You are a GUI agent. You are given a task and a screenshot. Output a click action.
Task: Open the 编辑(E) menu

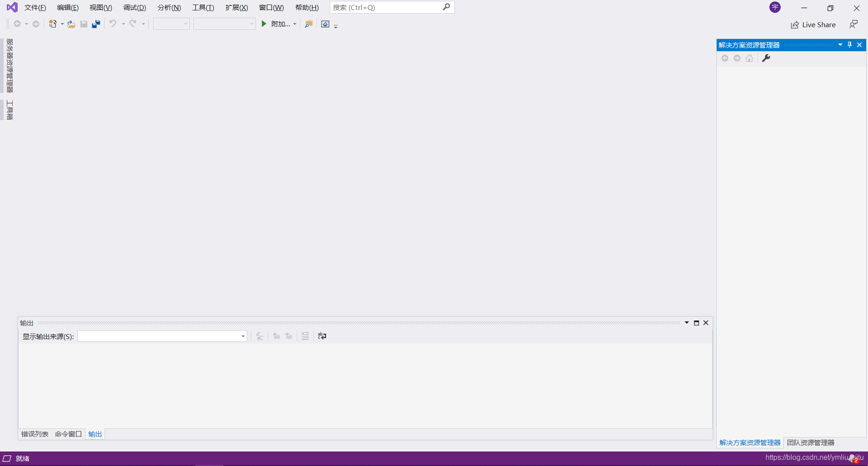pos(68,8)
